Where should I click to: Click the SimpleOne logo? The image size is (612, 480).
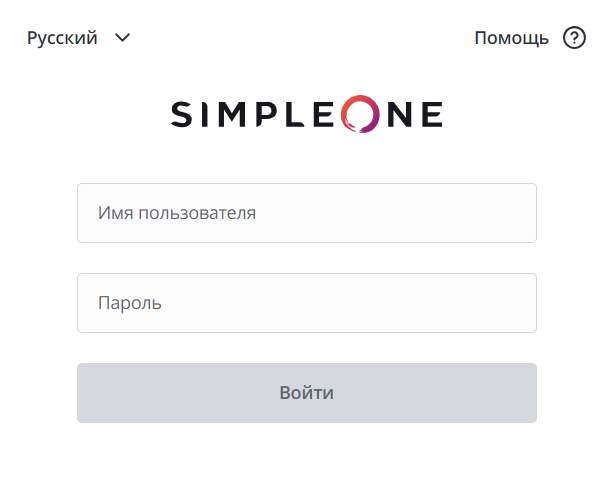(x=306, y=115)
